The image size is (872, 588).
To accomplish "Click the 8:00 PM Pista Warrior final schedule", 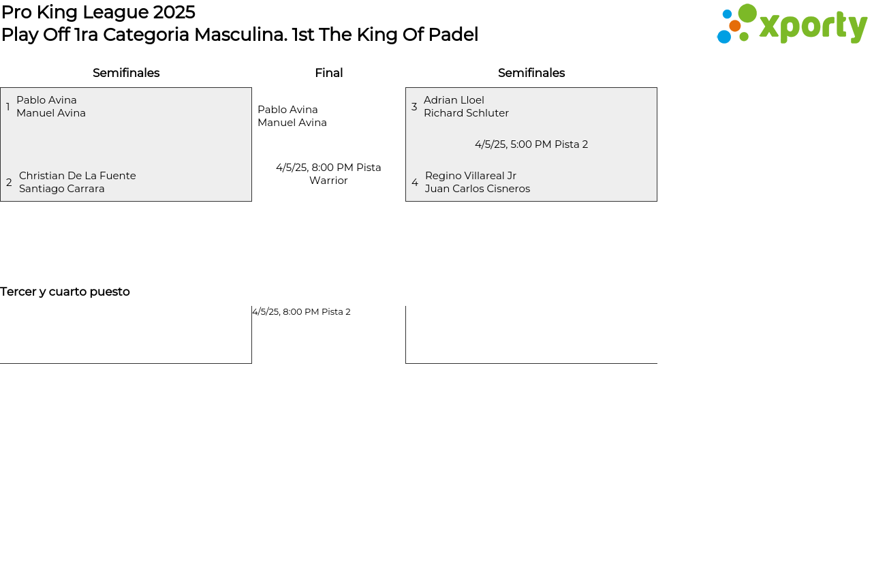I will pos(328,174).
